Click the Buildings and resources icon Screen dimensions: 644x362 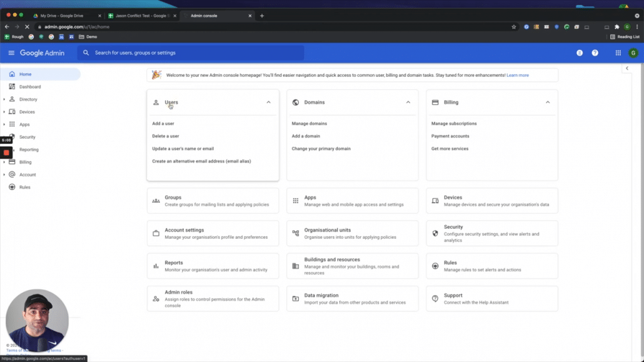(x=295, y=266)
